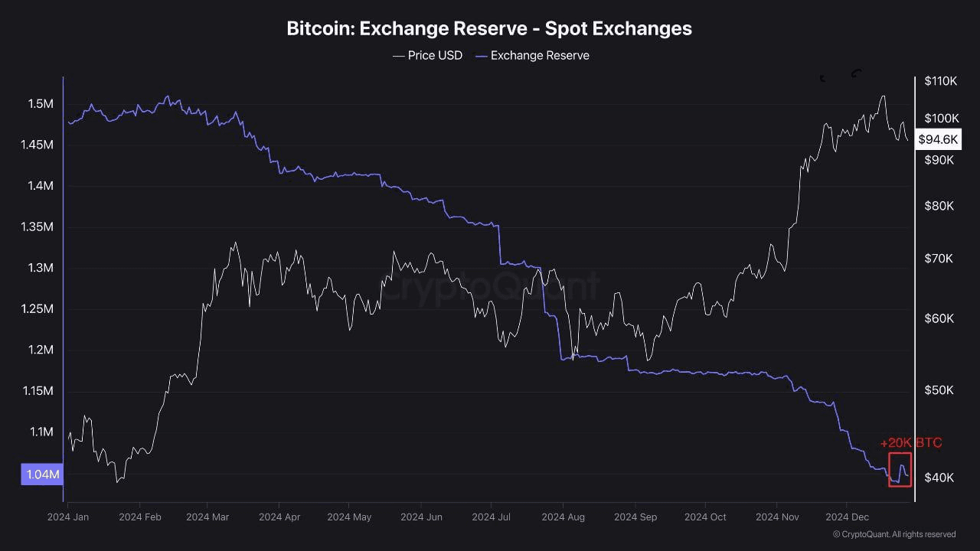The height and width of the screenshot is (551, 980).
Task: Click the purple line icon beside Exchange Reserve
Action: 481,55
